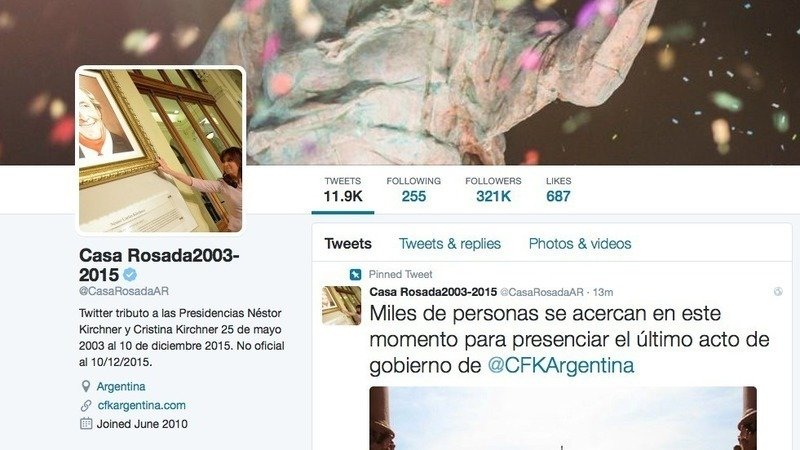Open the cfkargentina.com website link
The width and height of the screenshot is (800, 450).
point(141,406)
